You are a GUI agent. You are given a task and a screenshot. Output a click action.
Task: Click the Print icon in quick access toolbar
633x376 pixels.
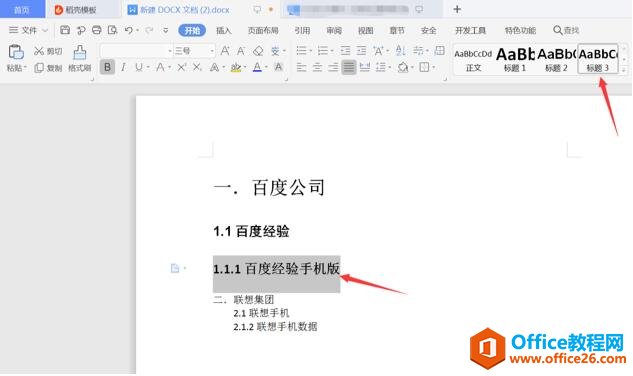click(x=96, y=30)
